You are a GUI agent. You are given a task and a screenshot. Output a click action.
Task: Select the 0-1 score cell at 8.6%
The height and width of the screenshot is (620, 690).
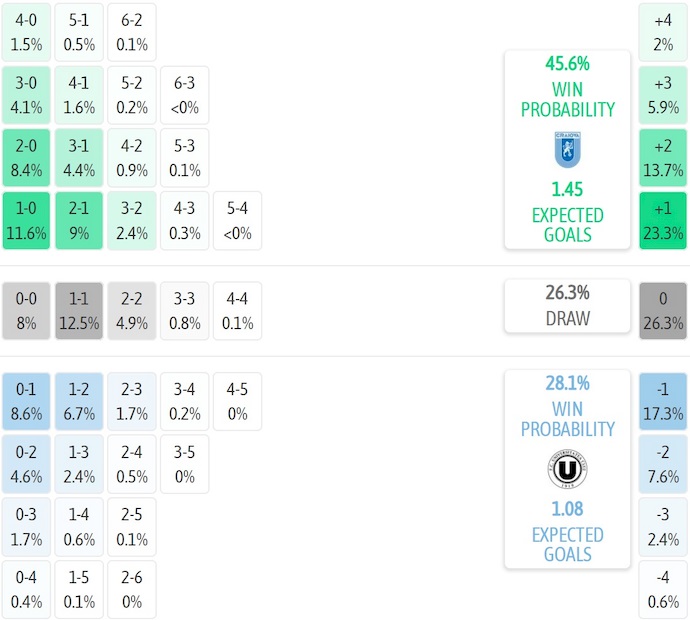26,401
